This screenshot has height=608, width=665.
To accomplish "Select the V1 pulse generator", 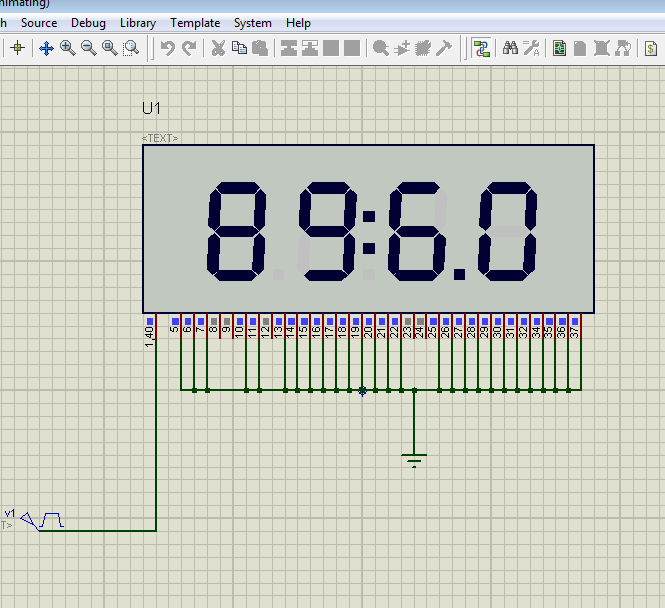I will coord(42,520).
